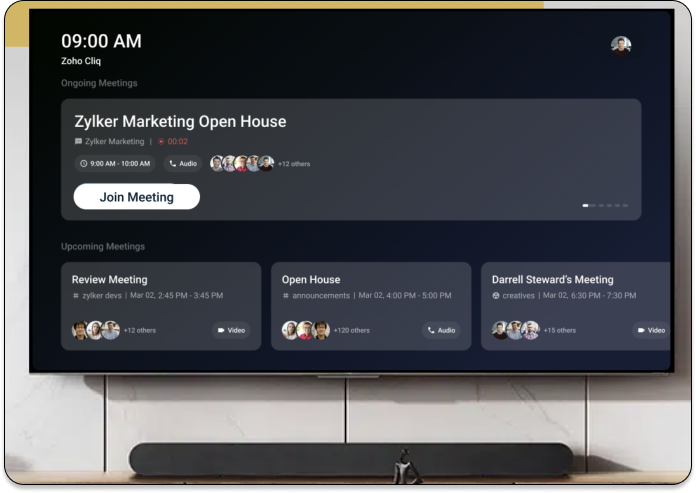Click the Video badge on Darrell Steward's Meeting
Image resolution: width=696 pixels, height=493 pixels.
pos(650,330)
